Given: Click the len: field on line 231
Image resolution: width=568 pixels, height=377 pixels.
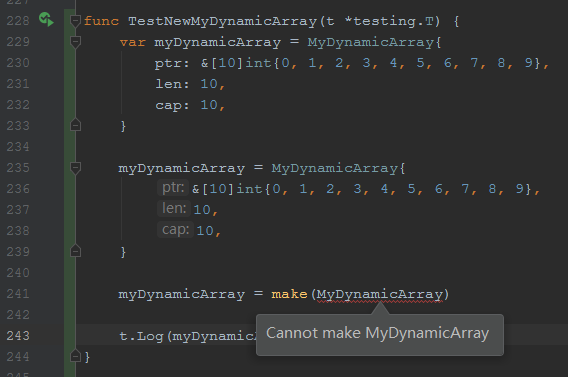Looking at the screenshot, I should pyautogui.click(x=172, y=84).
